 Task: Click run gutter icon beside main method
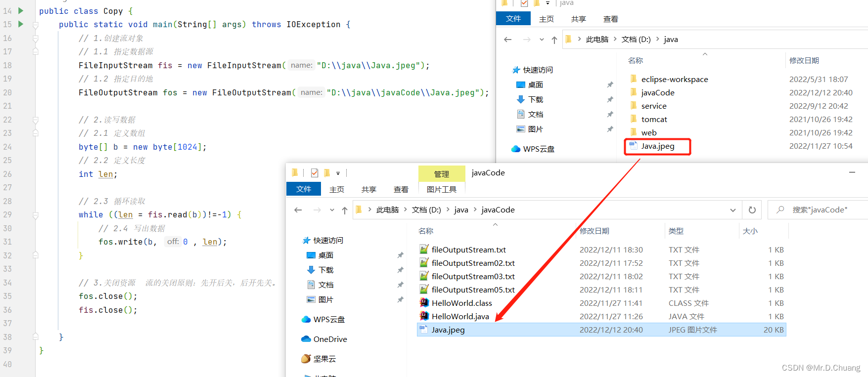[20, 24]
